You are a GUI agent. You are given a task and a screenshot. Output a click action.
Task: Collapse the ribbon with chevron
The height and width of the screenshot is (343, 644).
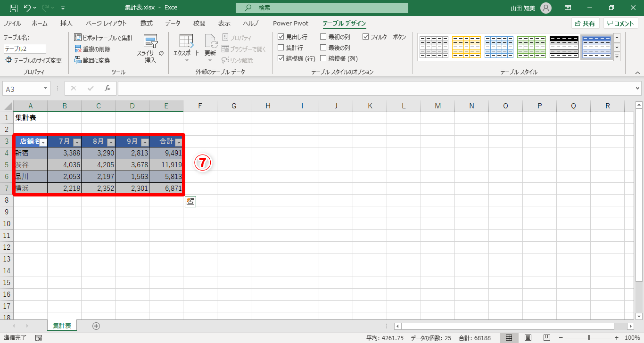point(637,73)
